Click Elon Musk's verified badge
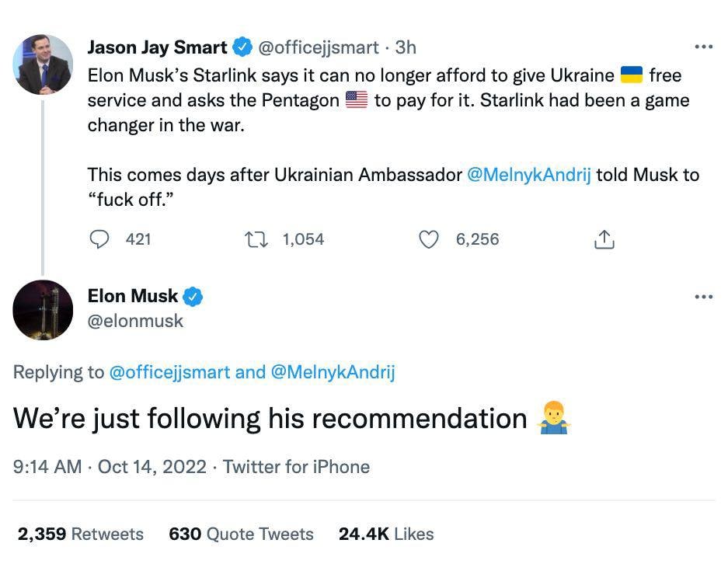Image resolution: width=728 pixels, height=564 pixels. coord(193,297)
